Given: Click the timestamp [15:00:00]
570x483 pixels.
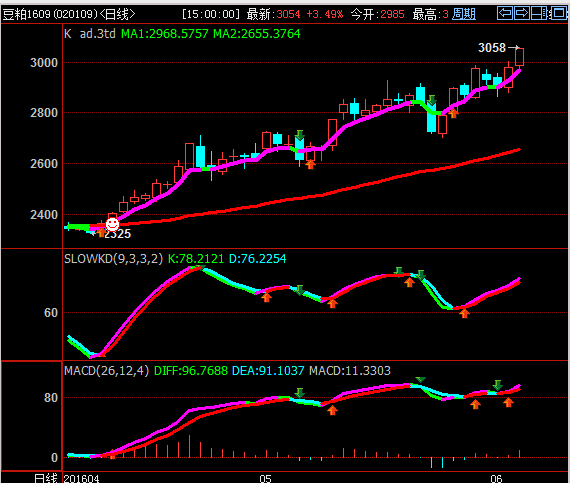Looking at the screenshot, I should click(211, 14).
